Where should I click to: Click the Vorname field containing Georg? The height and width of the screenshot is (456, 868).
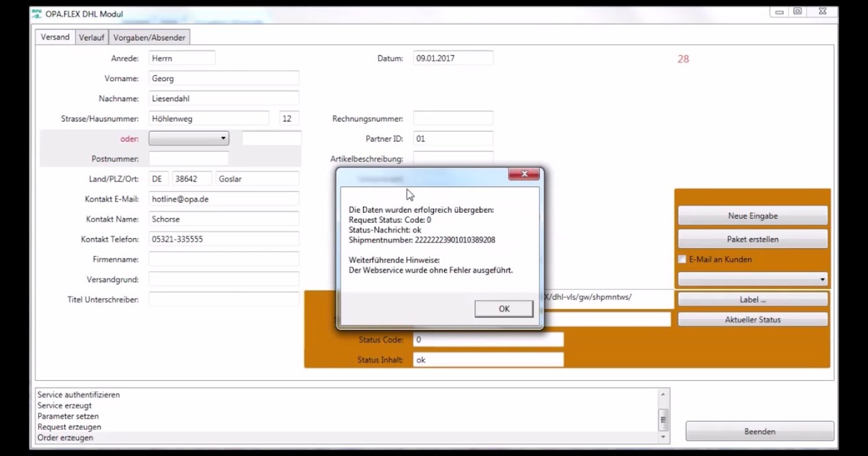(224, 78)
